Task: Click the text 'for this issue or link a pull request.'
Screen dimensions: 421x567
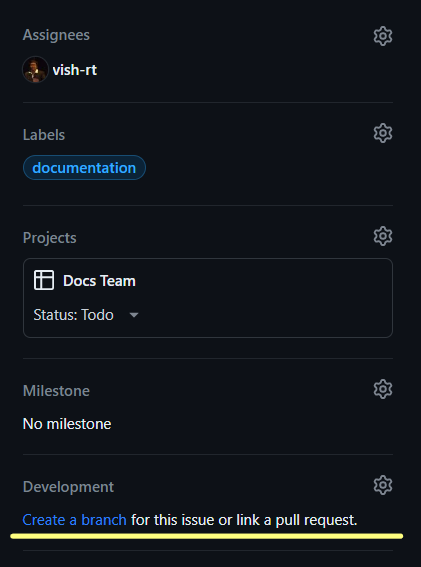Action: [244, 520]
